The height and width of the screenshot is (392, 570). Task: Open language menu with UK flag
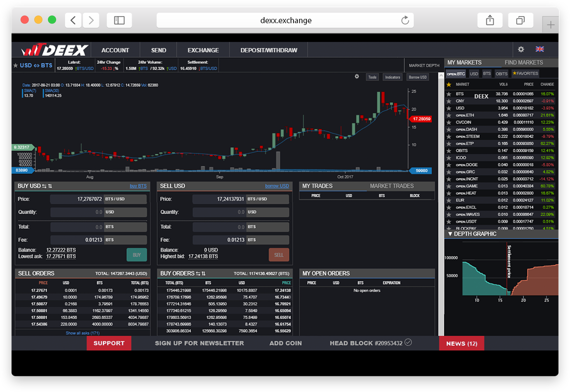click(x=540, y=49)
